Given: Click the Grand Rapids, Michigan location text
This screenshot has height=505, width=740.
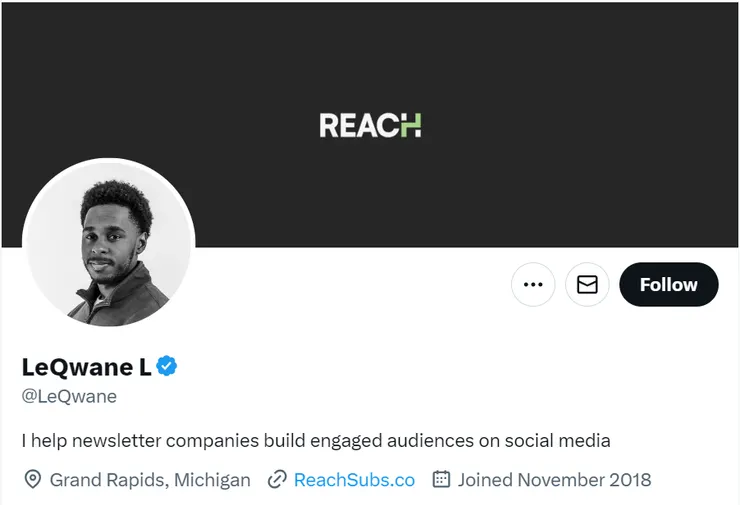Looking at the screenshot, I should (150, 480).
